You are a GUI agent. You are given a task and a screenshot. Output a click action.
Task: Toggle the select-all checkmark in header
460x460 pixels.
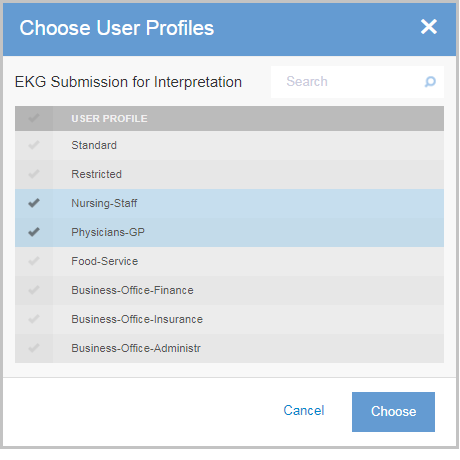34,118
